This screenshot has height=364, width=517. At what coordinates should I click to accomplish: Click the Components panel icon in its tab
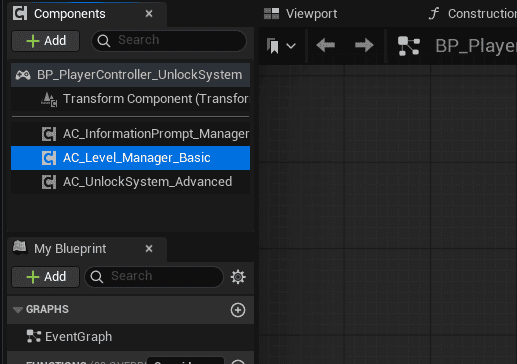pos(20,13)
